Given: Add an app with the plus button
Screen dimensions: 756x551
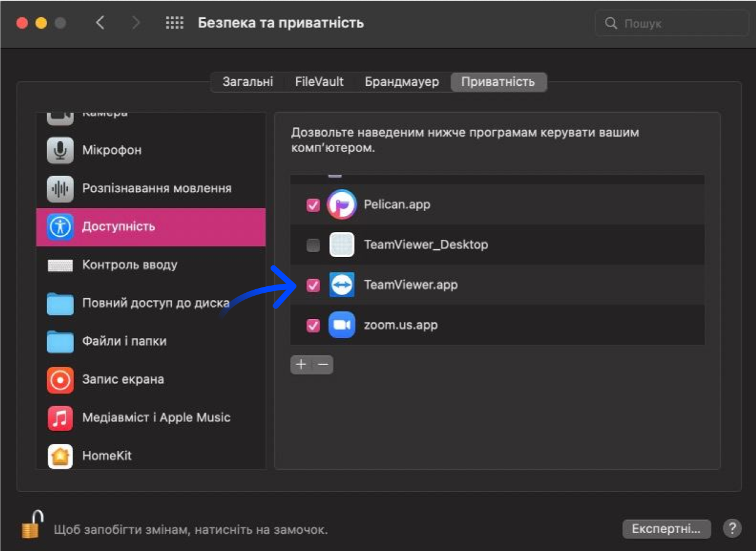Looking at the screenshot, I should (301, 364).
